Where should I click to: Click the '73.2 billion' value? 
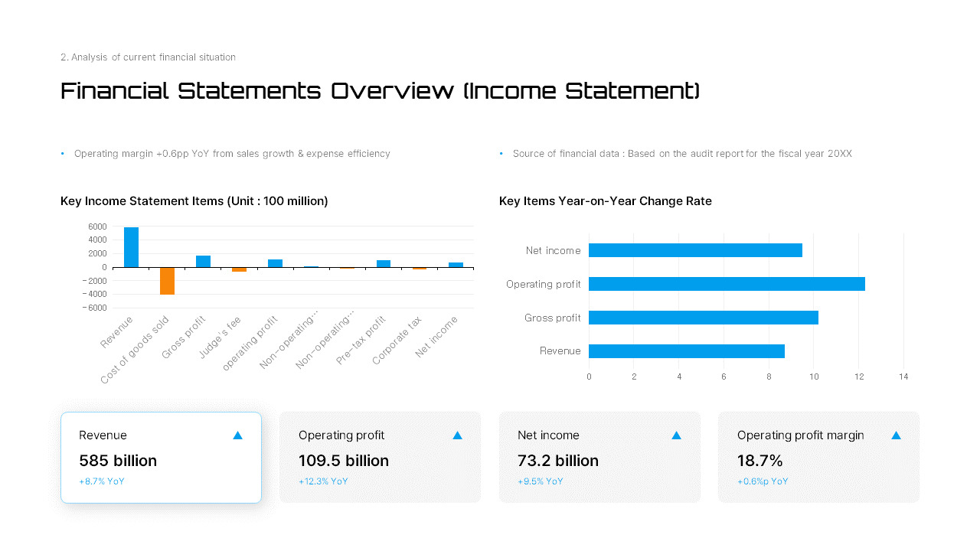(x=558, y=461)
